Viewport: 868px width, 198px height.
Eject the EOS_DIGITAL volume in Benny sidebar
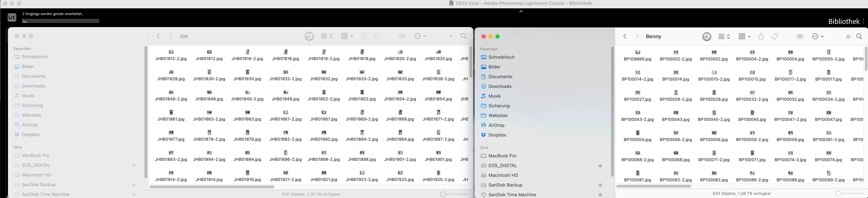click(600, 166)
